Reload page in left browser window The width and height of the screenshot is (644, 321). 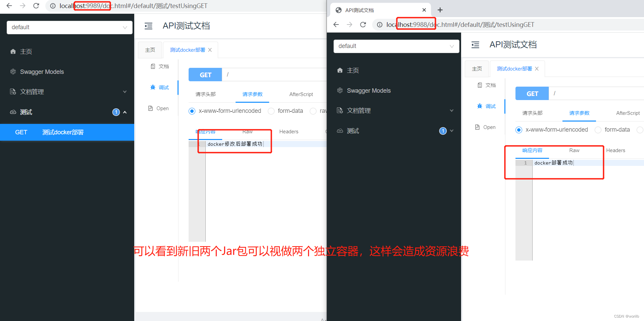[36, 6]
